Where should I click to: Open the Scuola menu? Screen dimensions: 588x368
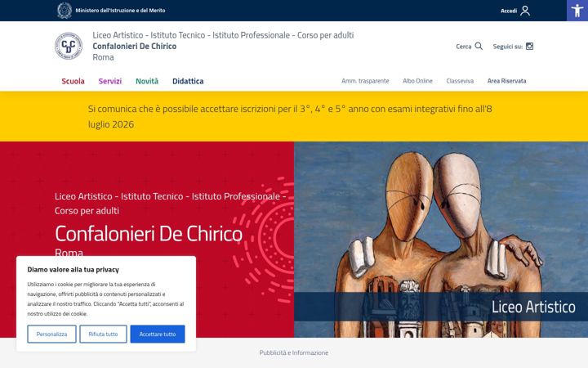click(x=73, y=81)
